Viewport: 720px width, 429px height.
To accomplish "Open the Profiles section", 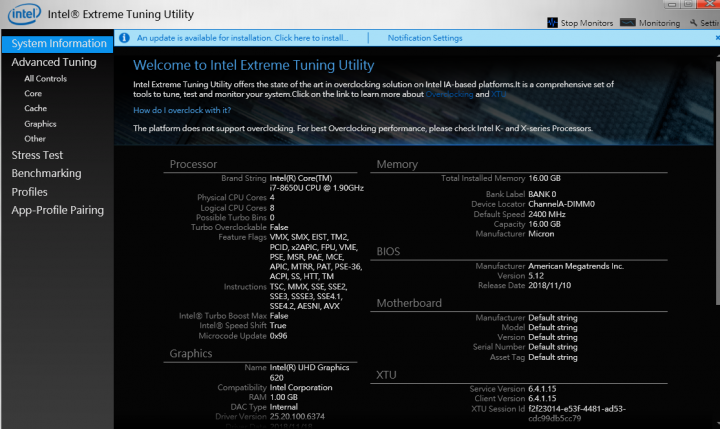I will click(29, 192).
